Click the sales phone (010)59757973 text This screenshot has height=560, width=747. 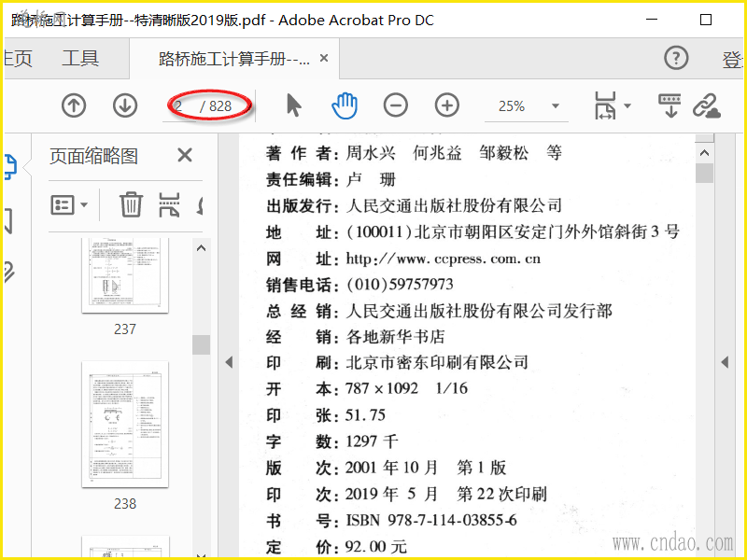pyautogui.click(x=400, y=285)
